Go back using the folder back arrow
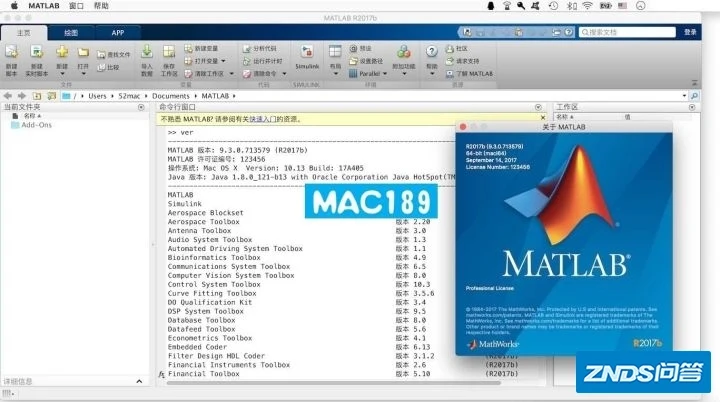 (8, 96)
